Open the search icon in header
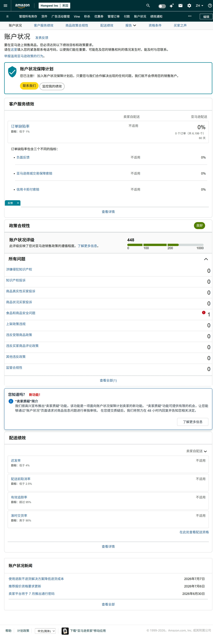The image size is (213, 644). (148, 5)
